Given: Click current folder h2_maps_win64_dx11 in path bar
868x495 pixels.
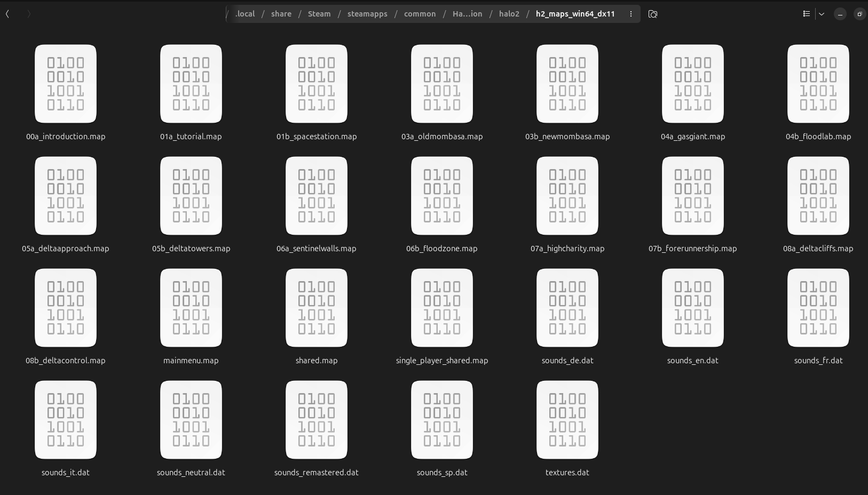Looking at the screenshot, I should (575, 14).
